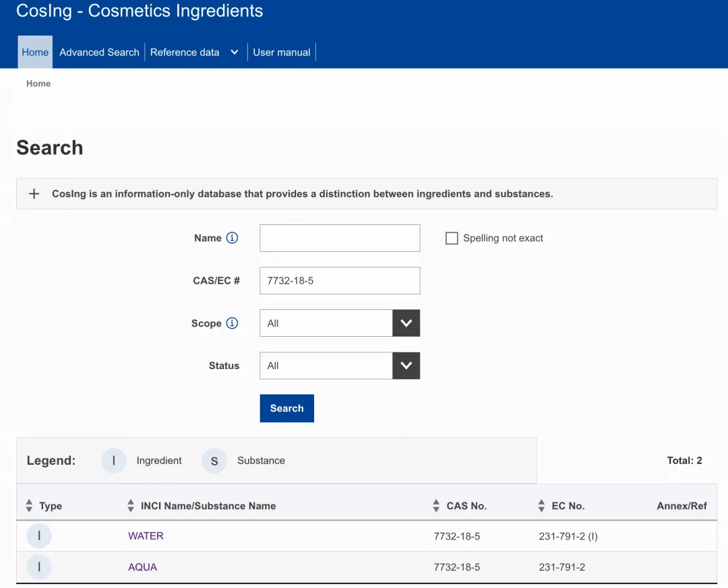Click the CAS/EC # input field
Screen dimensions: 728x588
(x=340, y=281)
